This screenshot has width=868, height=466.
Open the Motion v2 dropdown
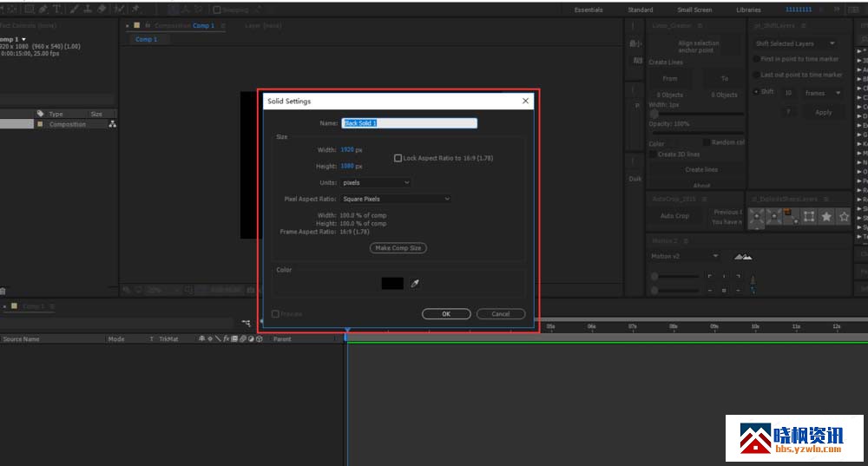(685, 256)
